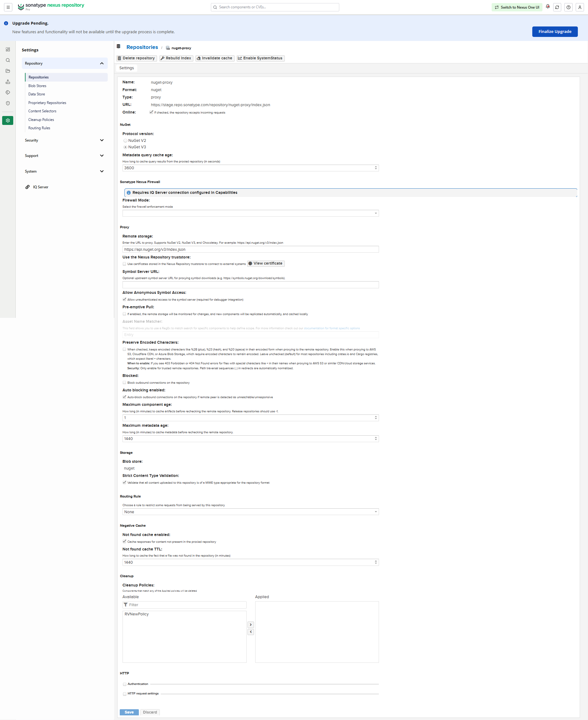Adjust Maximum component age stepper
Viewport: 588px width, 720px height.
(376, 418)
